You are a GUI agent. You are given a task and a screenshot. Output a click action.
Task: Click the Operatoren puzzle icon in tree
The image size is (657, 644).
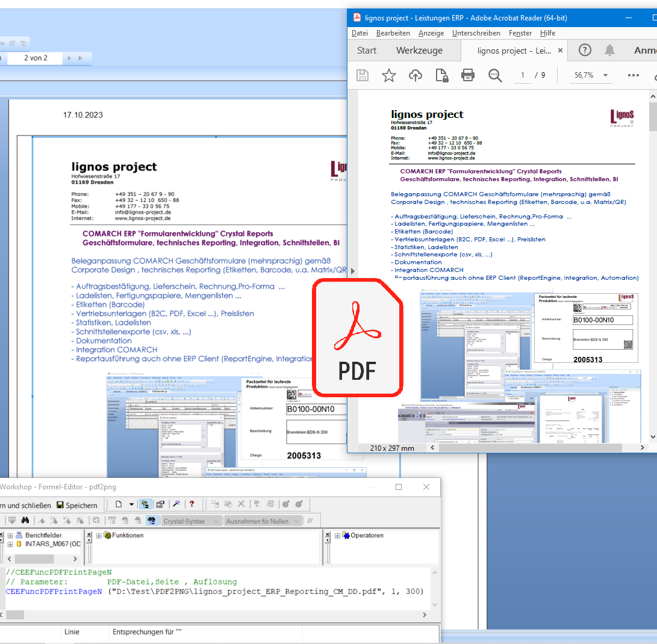(346, 535)
